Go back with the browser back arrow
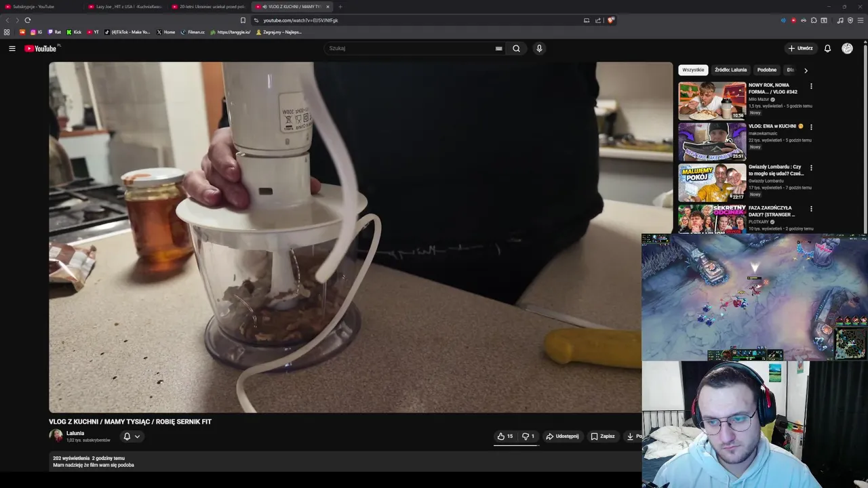Image resolution: width=868 pixels, height=488 pixels. point(7,20)
